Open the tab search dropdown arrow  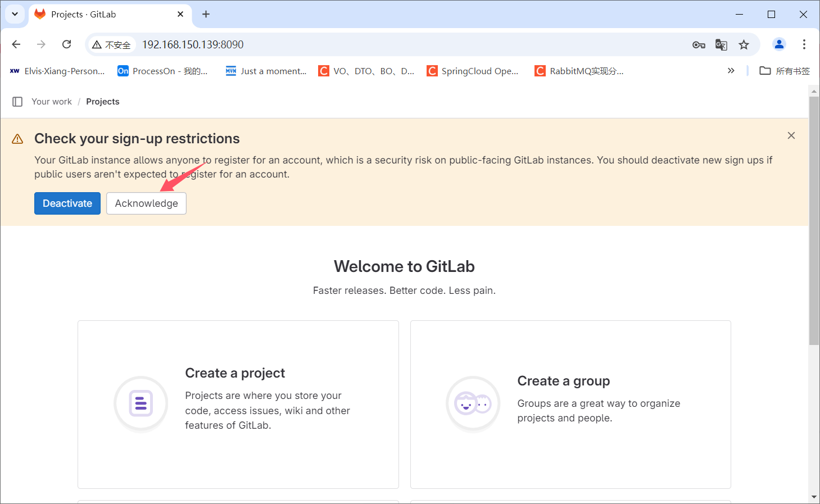[15, 14]
